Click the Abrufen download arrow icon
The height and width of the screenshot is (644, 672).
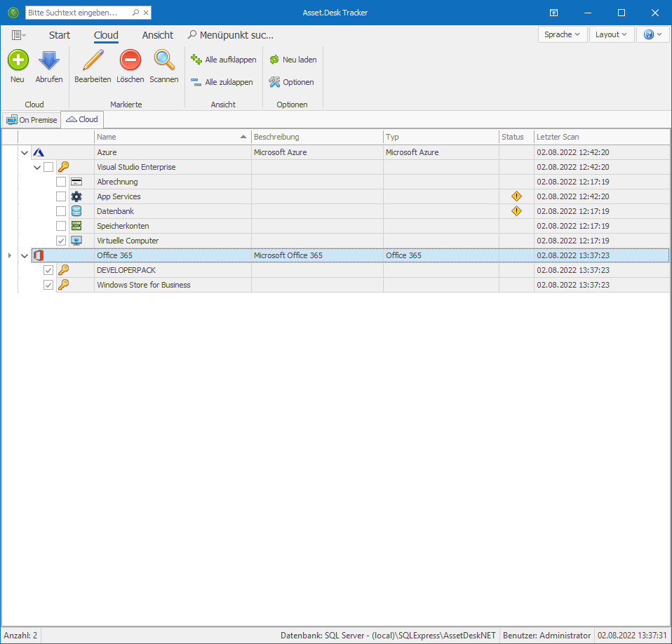pyautogui.click(x=49, y=61)
